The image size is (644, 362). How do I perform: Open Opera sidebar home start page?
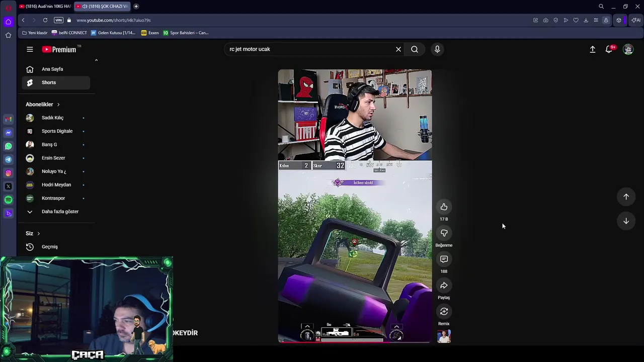pos(8,22)
